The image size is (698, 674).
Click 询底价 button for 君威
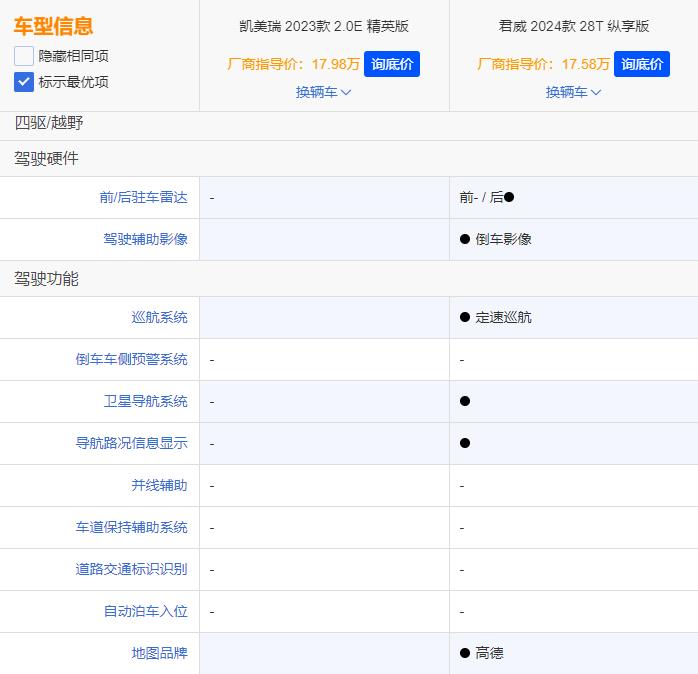pos(641,64)
